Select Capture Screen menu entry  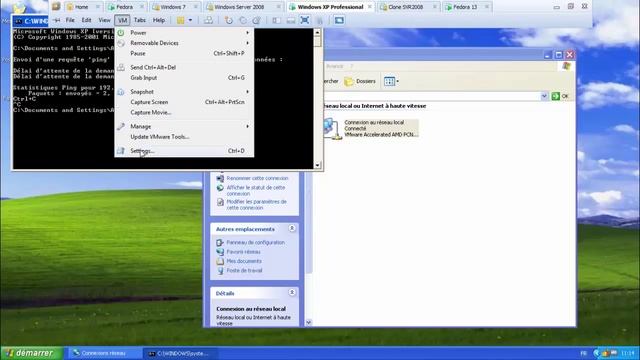click(x=184, y=102)
